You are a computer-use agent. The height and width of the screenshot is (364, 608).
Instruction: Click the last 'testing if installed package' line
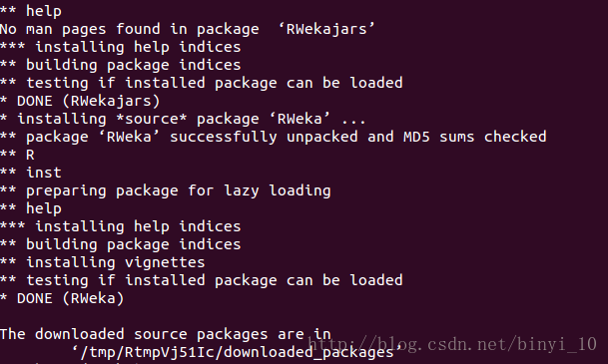(202, 280)
